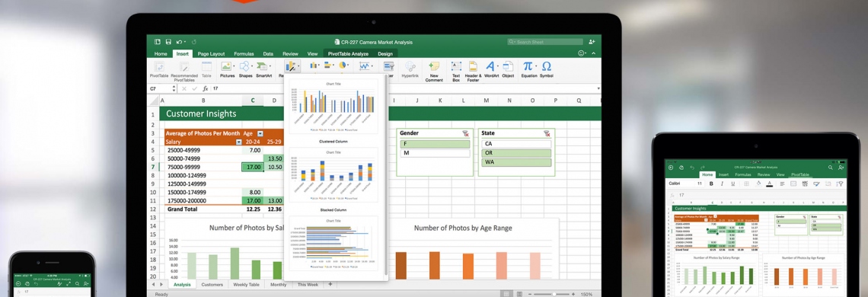The image size is (868, 297).
Task: Open the Customers sheet tab
Action: pos(212,284)
